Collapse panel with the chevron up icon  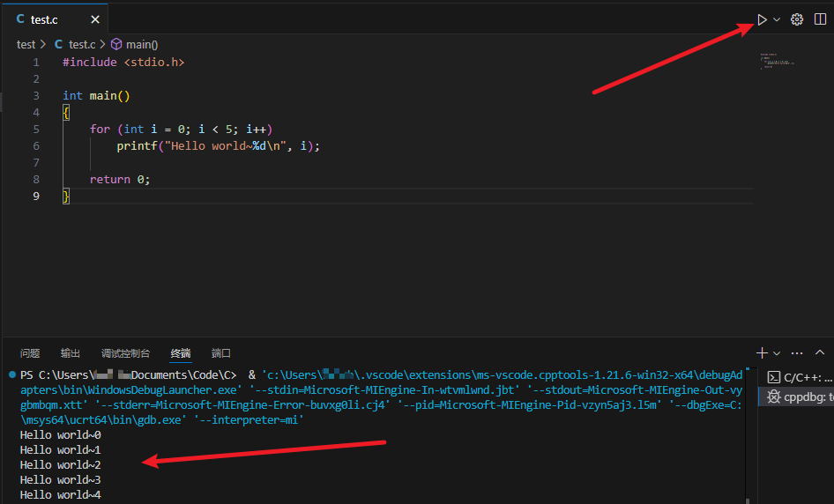[820, 352]
